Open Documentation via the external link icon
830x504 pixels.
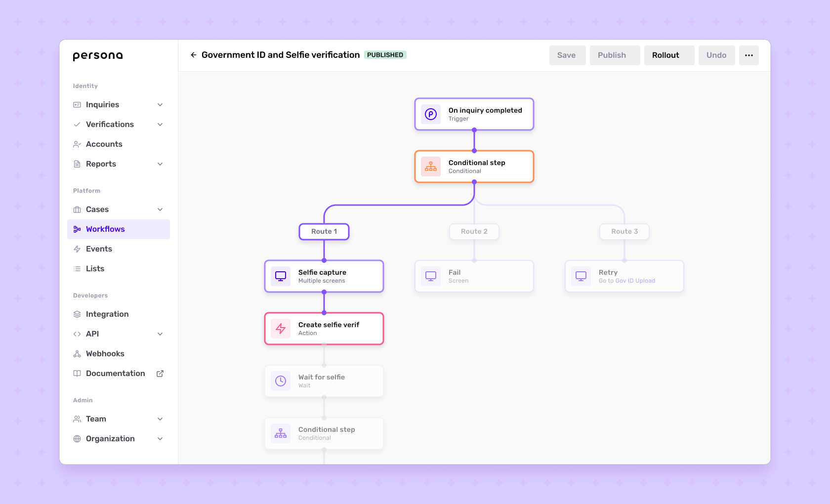tap(160, 373)
